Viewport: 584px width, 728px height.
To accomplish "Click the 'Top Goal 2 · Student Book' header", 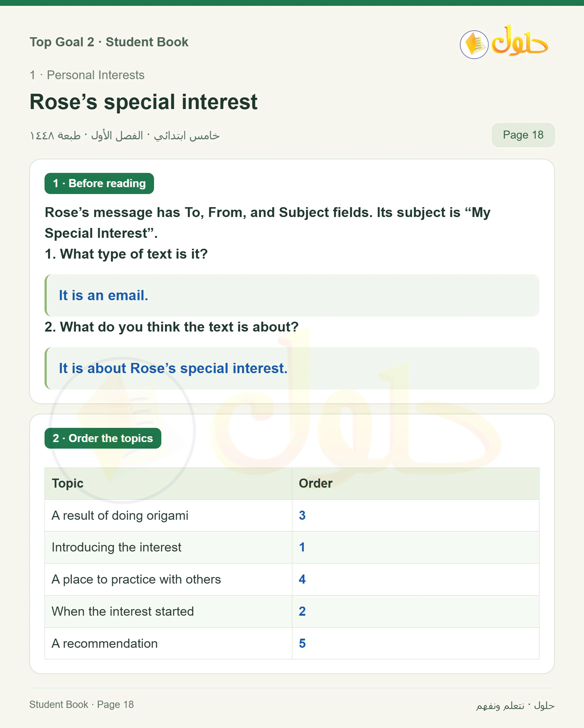I will click(109, 42).
